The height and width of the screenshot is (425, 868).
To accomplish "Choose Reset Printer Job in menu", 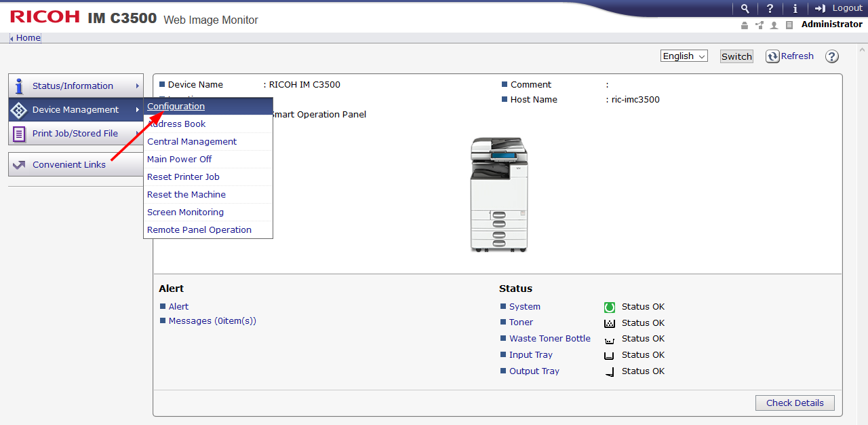I will click(208, 177).
